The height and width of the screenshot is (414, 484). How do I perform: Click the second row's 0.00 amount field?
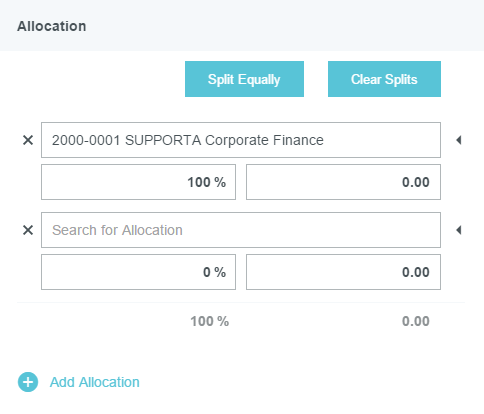point(343,272)
